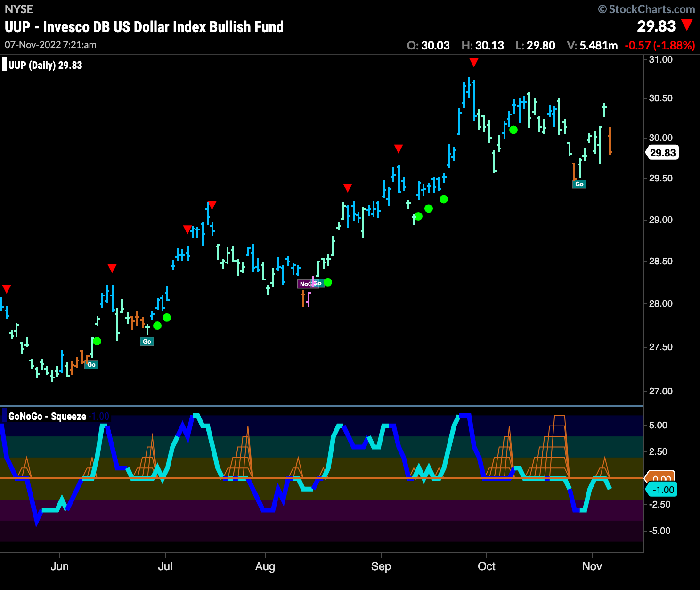
Task: Click the 29.50 price axis label
Action: (661, 178)
